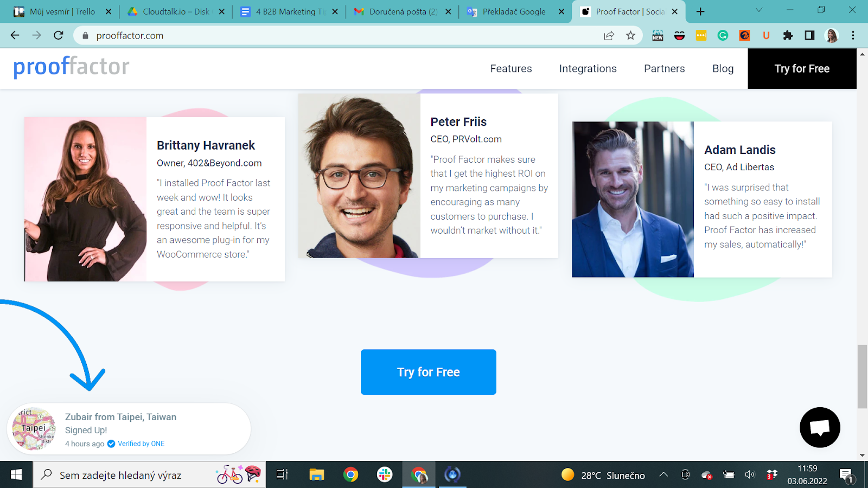Click the page vertical scrollbar thumb
868x488 pixels.
coord(862,376)
